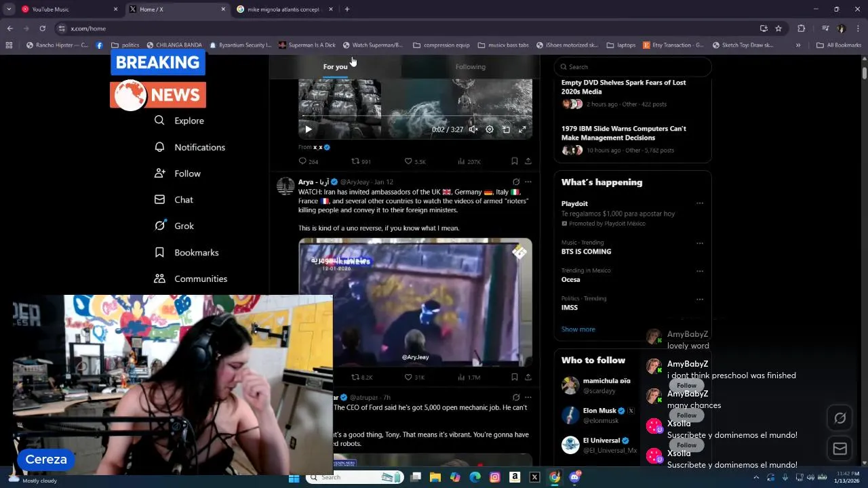This screenshot has height=488, width=868.
Task: Open a new browser tab
Action: click(x=347, y=9)
